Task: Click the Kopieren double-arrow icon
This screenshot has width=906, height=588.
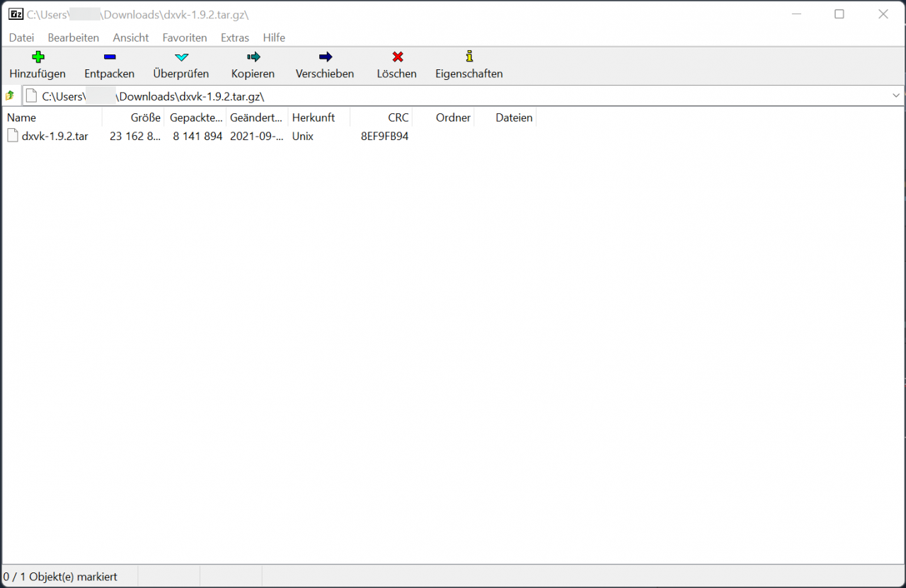Action: click(253, 57)
